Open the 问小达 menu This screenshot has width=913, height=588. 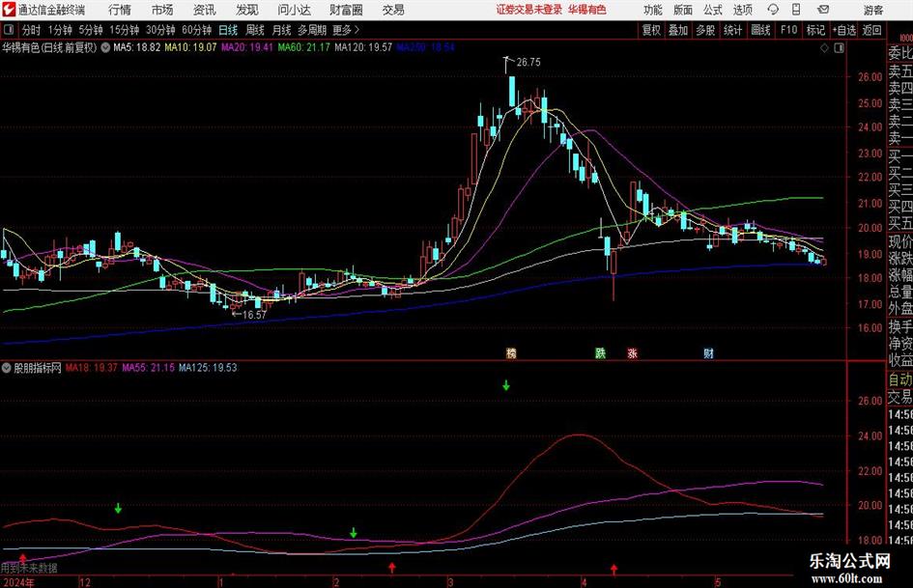coord(294,10)
